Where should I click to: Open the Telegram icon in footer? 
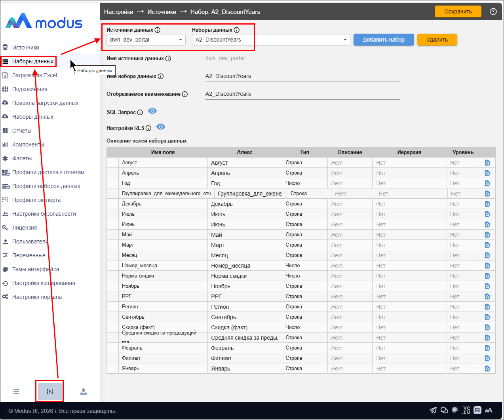pyautogui.click(x=433, y=410)
